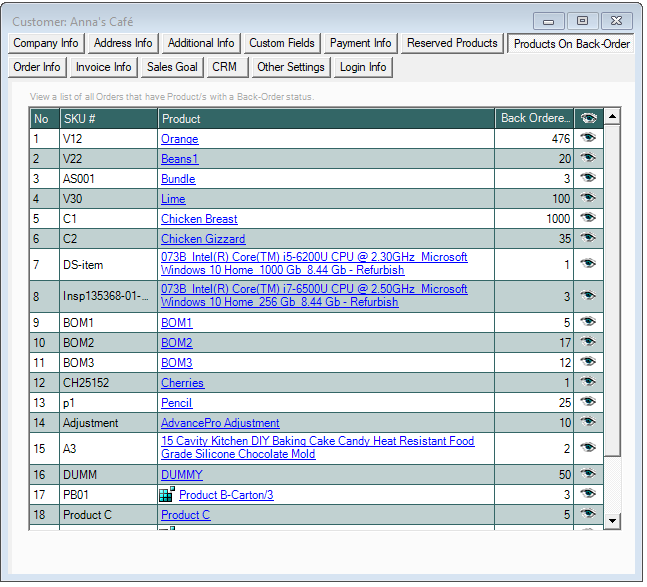Viewport: 647px width, 587px height.
Task: Click the Beans1 product link
Action: pyautogui.click(x=180, y=159)
